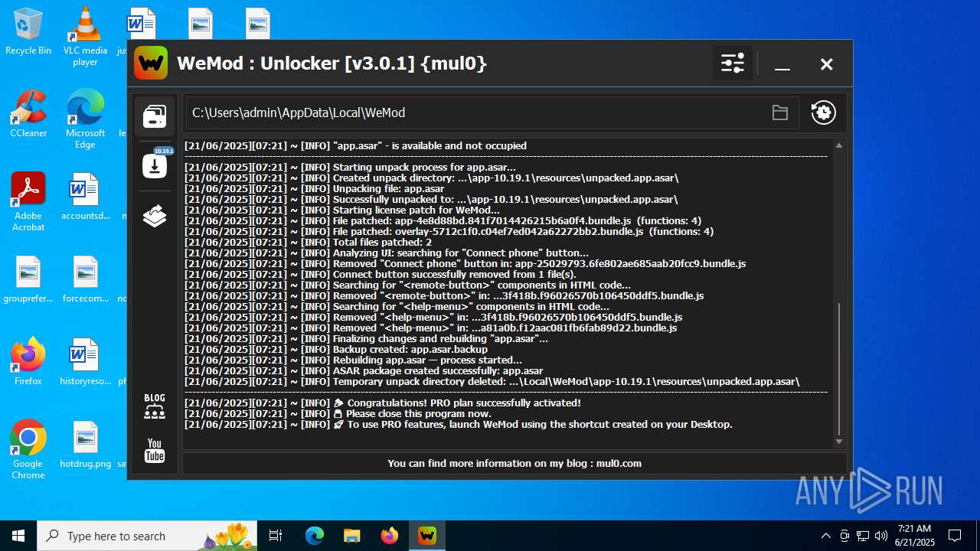This screenshot has height=551, width=980.
Task: Minimize the WeMod Unlocker window
Action: click(782, 65)
